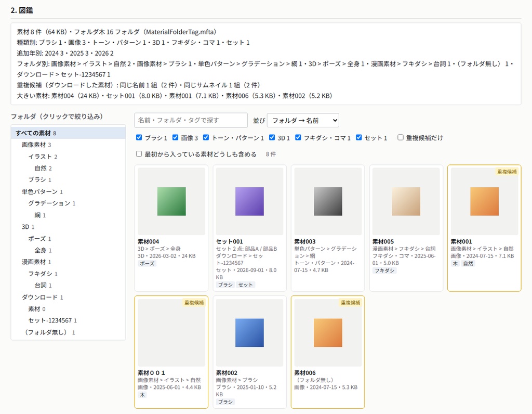Screen dimensions: 532x414
Task: Filter by the 3D folder in the tree
Action: click(68, 227)
